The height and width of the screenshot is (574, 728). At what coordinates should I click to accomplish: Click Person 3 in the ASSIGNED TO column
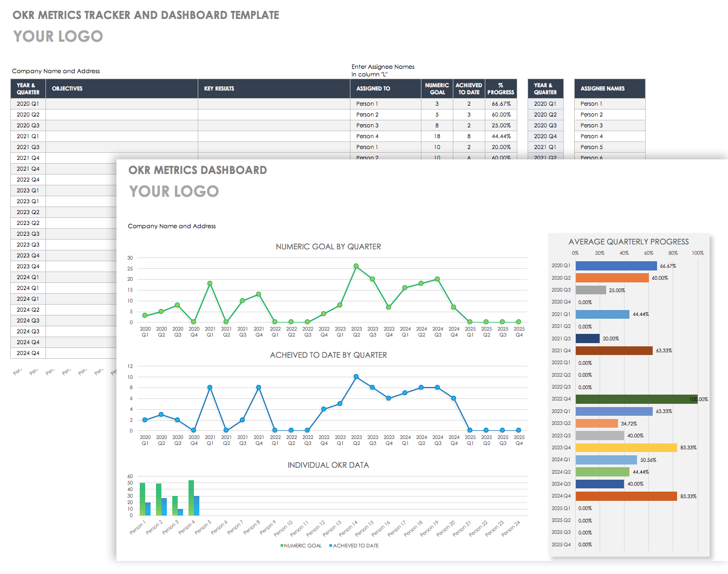(x=386, y=125)
